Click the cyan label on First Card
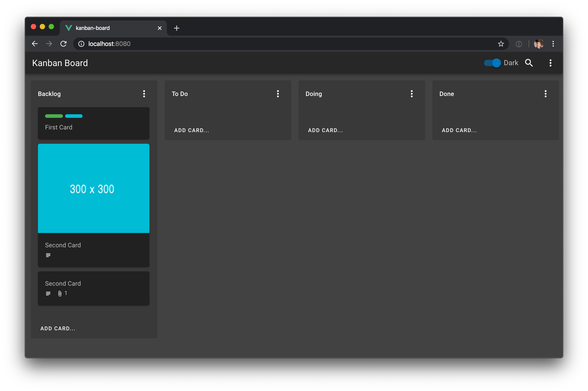The height and width of the screenshot is (391, 588). [x=74, y=116]
